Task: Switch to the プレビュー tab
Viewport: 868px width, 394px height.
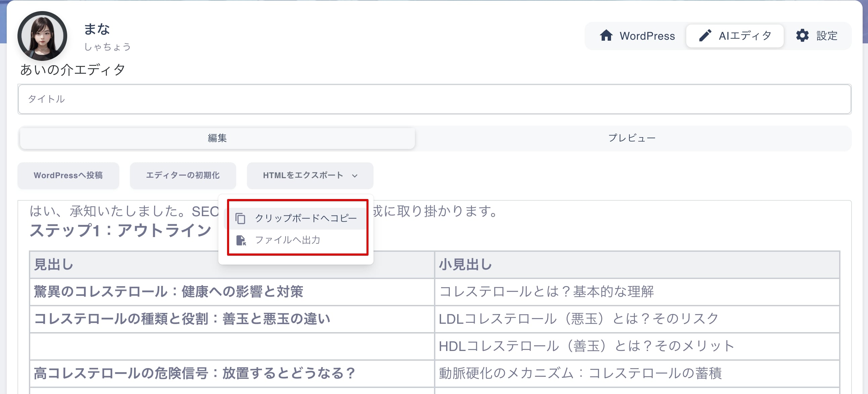Action: pyautogui.click(x=632, y=138)
